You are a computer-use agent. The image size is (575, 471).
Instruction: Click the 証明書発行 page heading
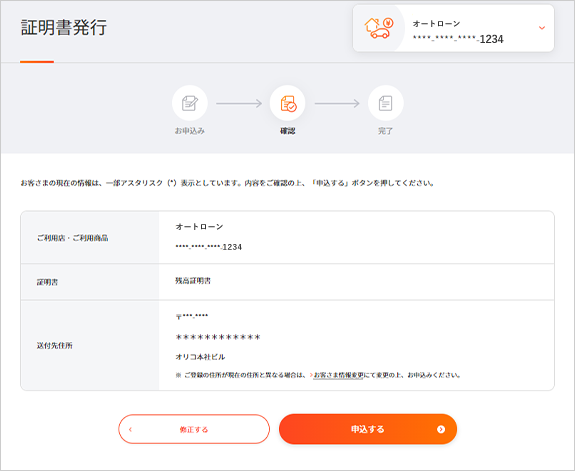tap(63, 28)
